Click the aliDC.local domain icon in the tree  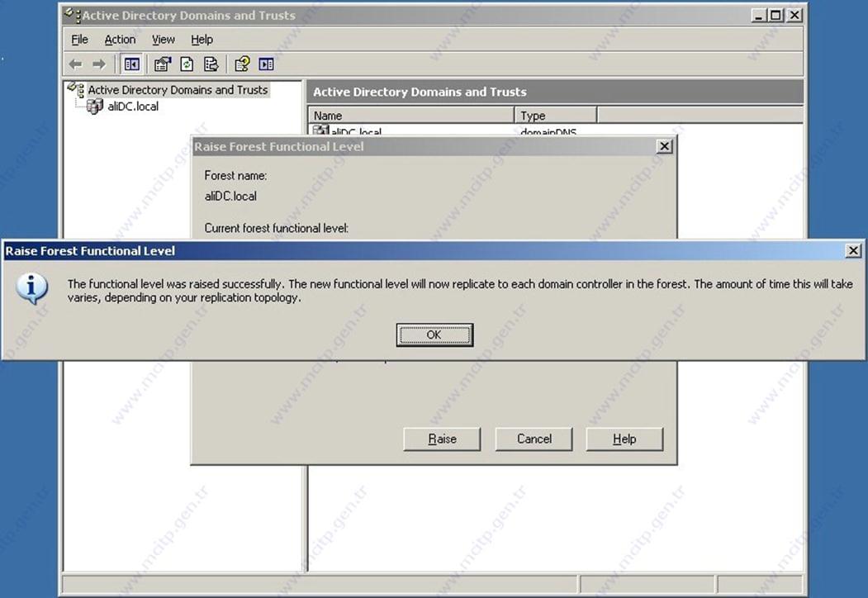pyautogui.click(x=95, y=107)
